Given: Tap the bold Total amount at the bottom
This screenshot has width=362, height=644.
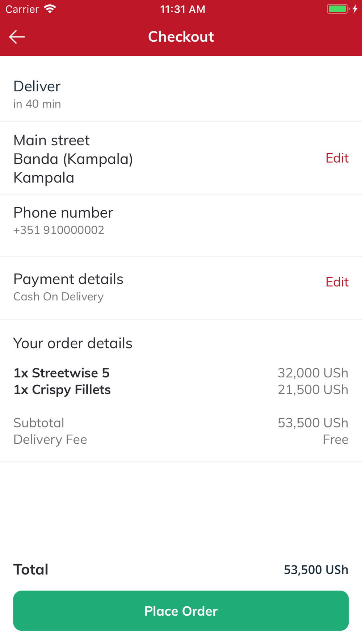Looking at the screenshot, I should (x=316, y=569).
